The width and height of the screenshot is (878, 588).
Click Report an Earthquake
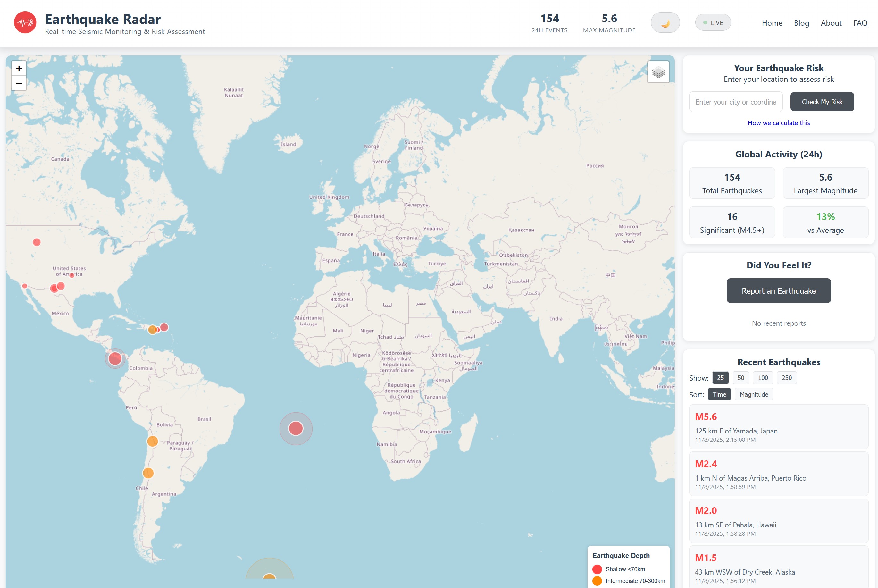(x=778, y=290)
